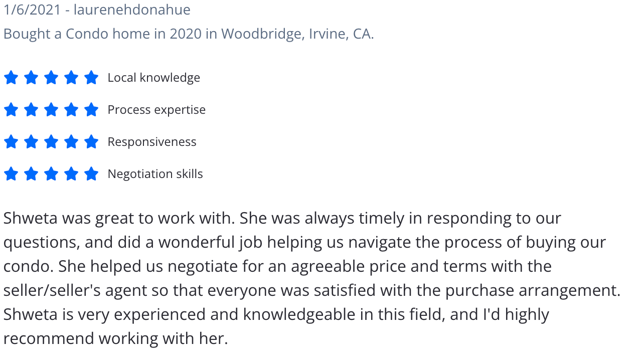Click the fifth star of Negotiation skills
The width and height of the screenshot is (644, 353).
click(x=91, y=174)
